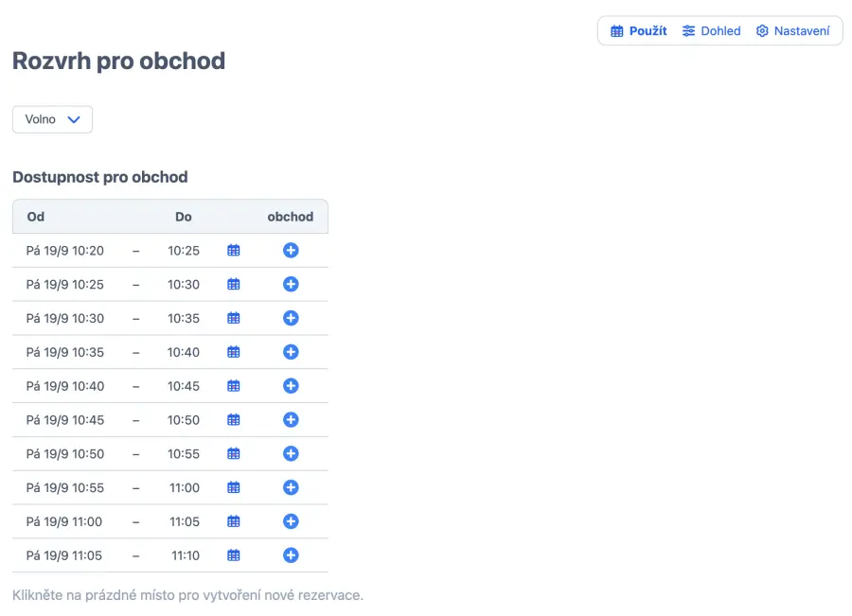Switch to the Použít tab
This screenshot has height=616, width=852.
(x=639, y=31)
